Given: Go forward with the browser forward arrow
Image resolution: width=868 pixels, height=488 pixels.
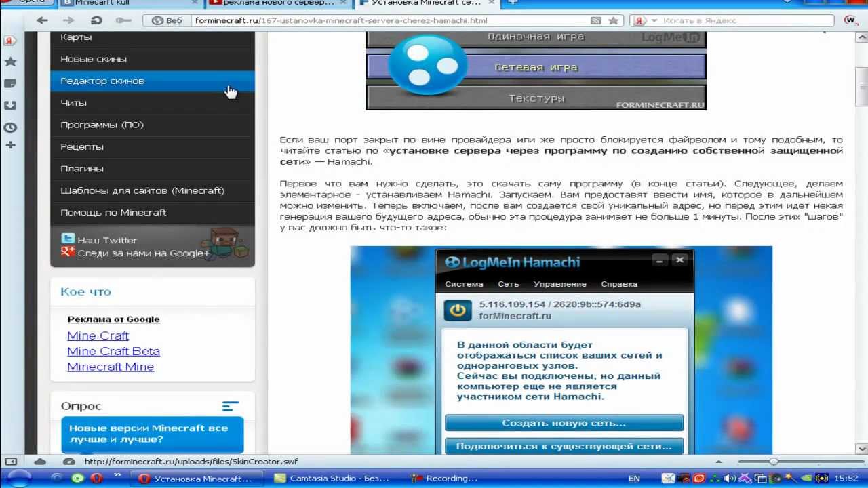Looking at the screenshot, I should pos(67,20).
